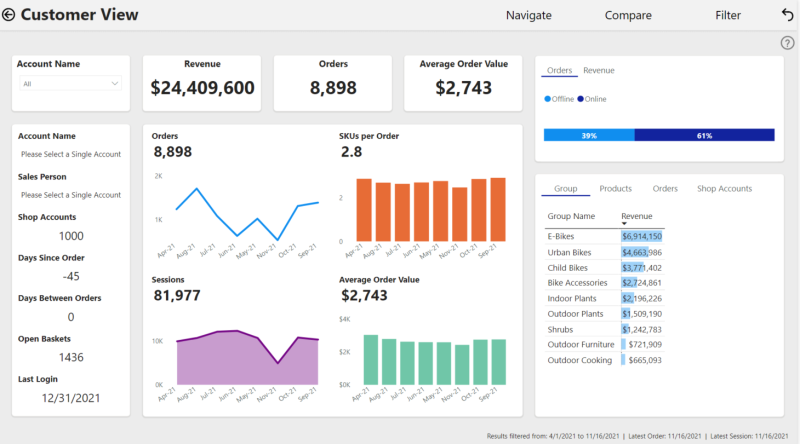Click the Urban Bikes revenue row
Viewport: 800px width, 444px height.
click(604, 252)
